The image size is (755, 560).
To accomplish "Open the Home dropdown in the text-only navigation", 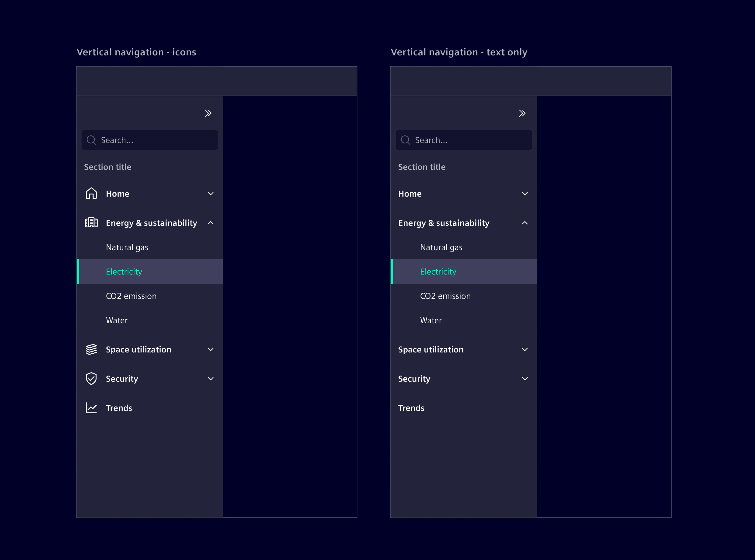I will (x=525, y=193).
